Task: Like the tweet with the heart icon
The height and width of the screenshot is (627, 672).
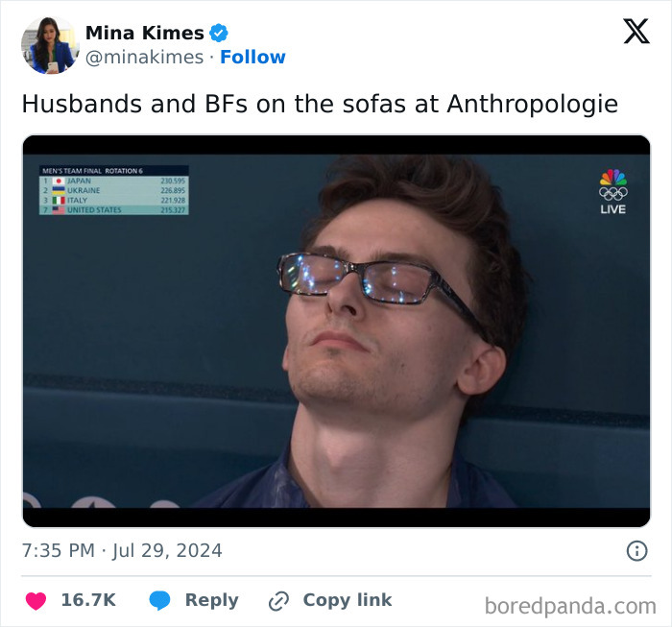Action: 36,600
